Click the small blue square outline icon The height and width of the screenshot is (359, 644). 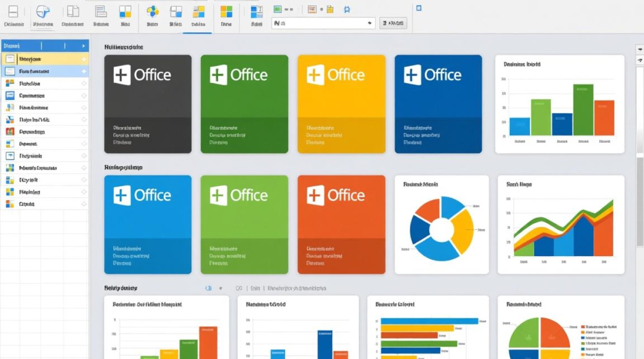pos(419,8)
